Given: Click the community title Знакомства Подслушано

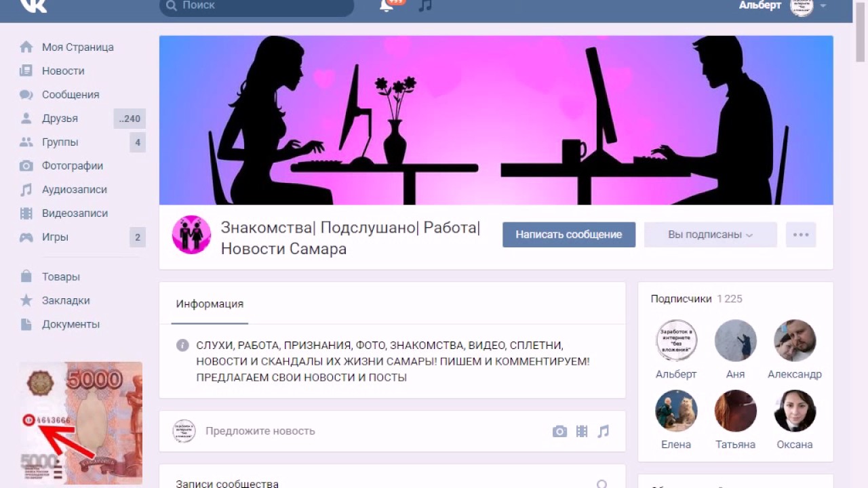Looking at the screenshot, I should tap(351, 238).
